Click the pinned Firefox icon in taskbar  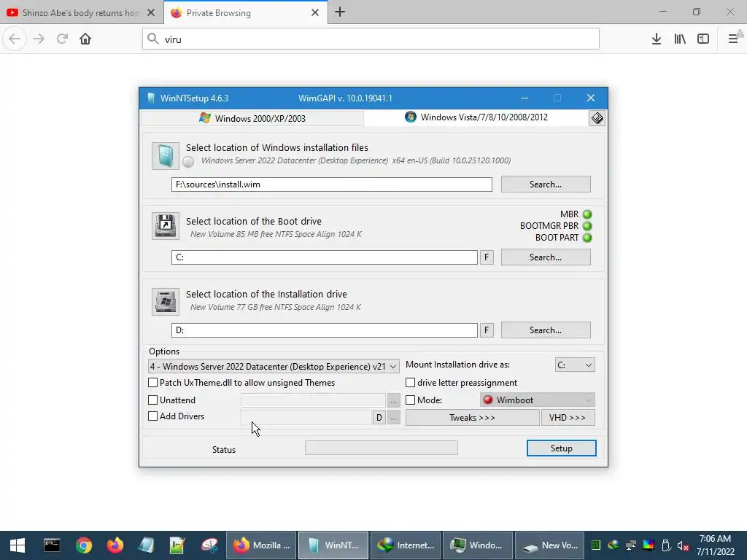pyautogui.click(x=115, y=545)
